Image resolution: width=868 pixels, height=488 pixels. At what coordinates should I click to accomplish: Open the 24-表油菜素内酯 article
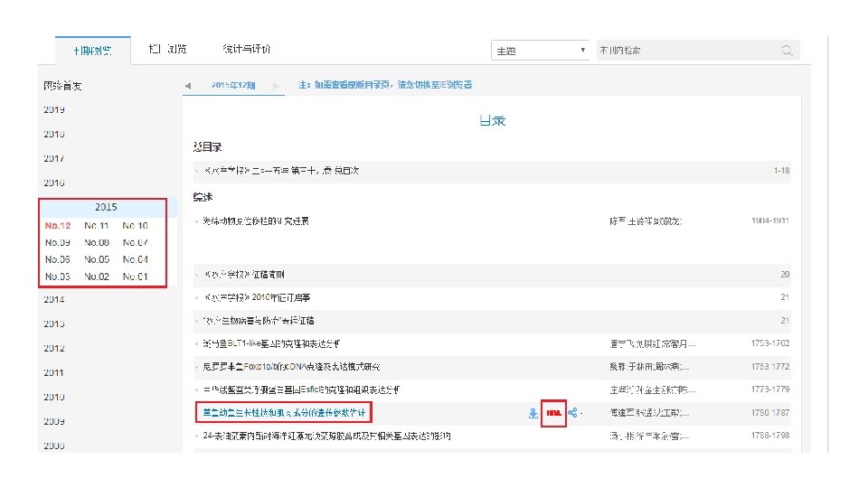click(326, 436)
